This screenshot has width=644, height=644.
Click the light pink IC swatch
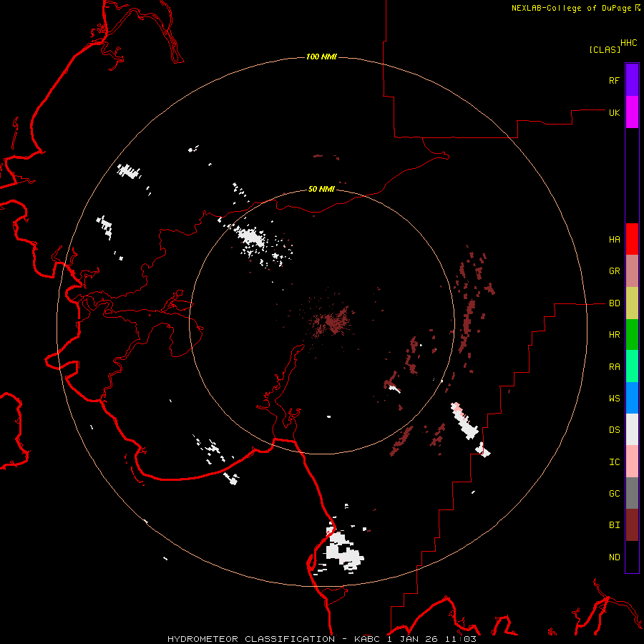632,462
